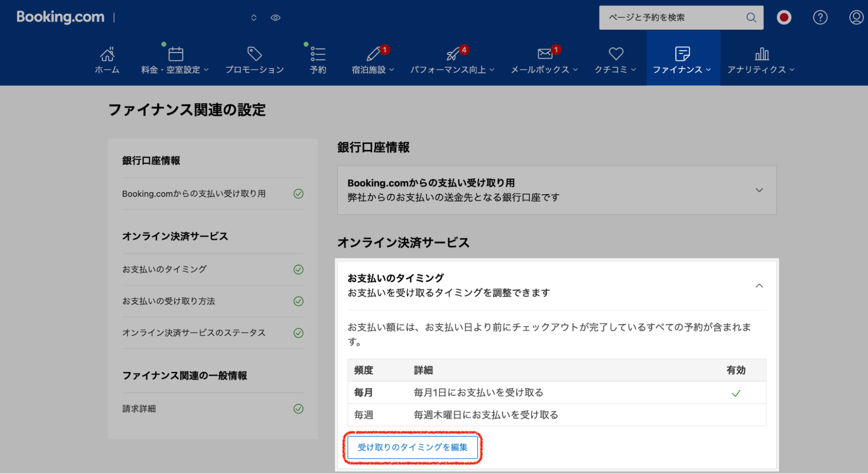The width and height of the screenshot is (868, 474).
Task: Open the Promotions tag icon
Action: coord(254,54)
